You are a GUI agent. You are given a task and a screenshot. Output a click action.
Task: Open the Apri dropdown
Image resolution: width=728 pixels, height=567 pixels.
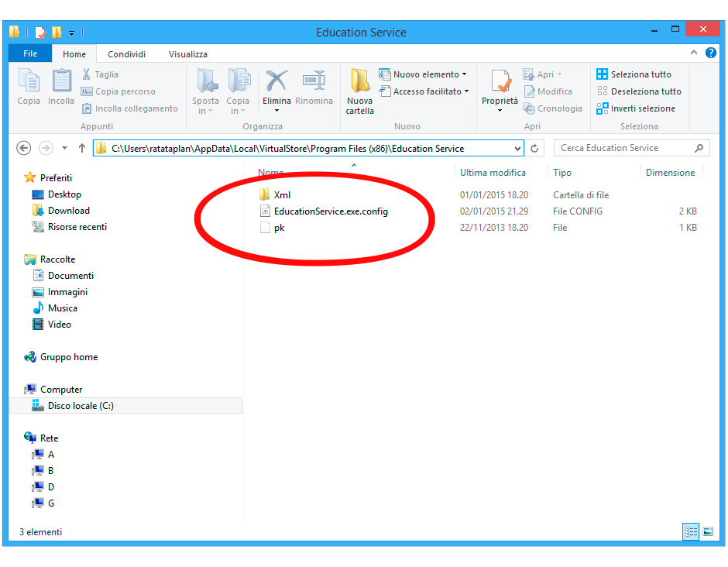point(542,74)
